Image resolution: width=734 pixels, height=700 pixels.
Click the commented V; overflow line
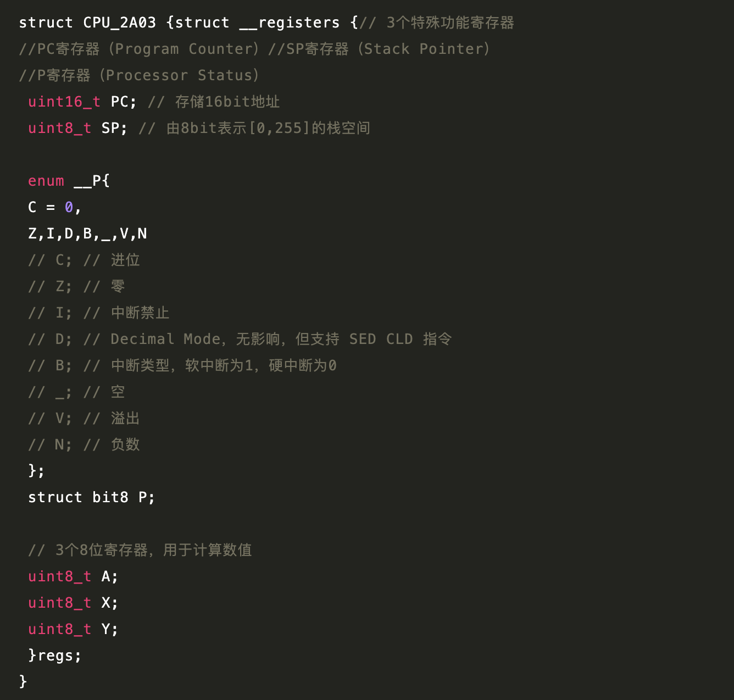(x=84, y=418)
